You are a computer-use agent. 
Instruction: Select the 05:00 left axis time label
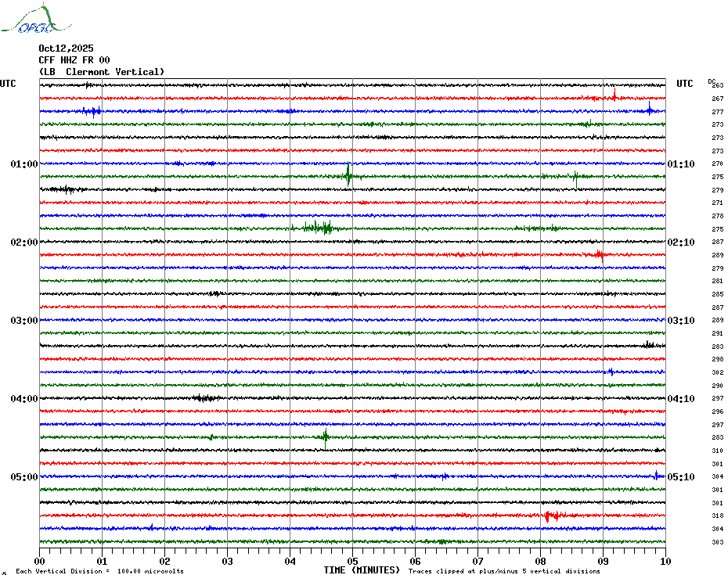[x=23, y=477]
